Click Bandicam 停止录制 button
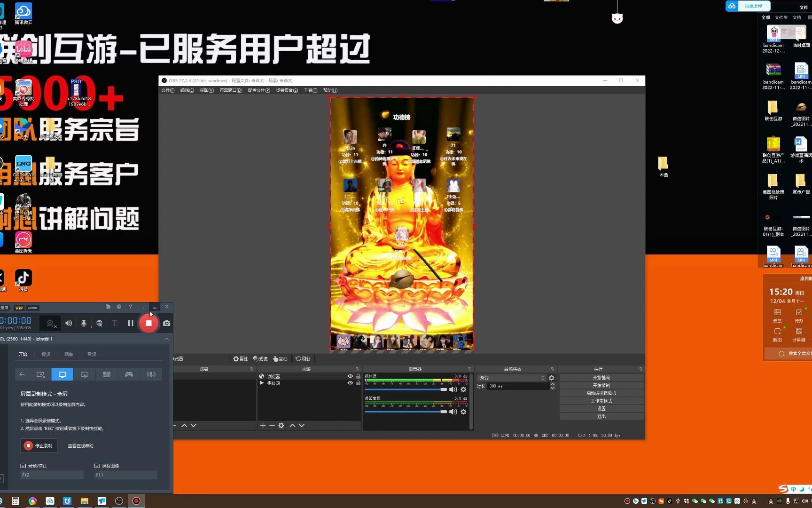The image size is (812, 508). pyautogui.click(x=39, y=445)
